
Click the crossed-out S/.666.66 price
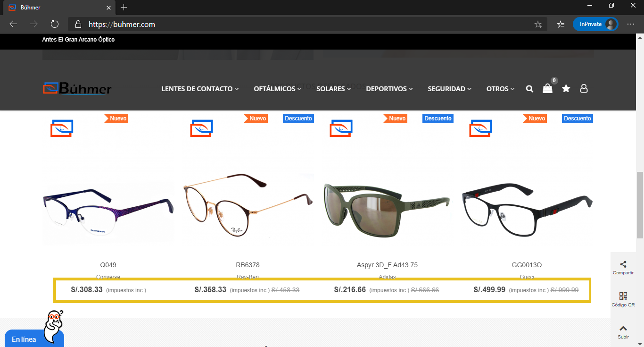[x=425, y=290]
